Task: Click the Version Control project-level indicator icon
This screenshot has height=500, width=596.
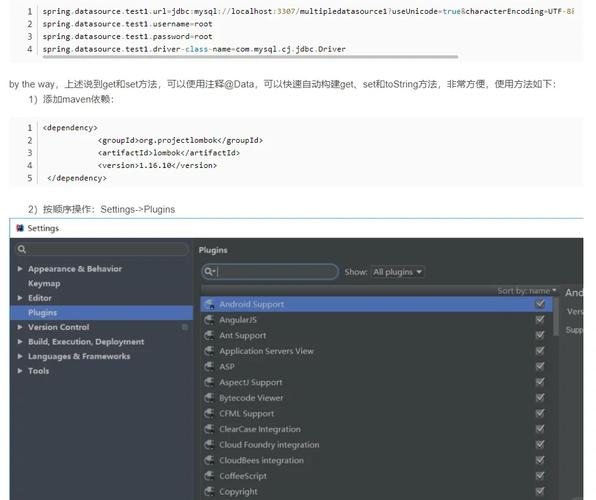Action: pyautogui.click(x=185, y=327)
